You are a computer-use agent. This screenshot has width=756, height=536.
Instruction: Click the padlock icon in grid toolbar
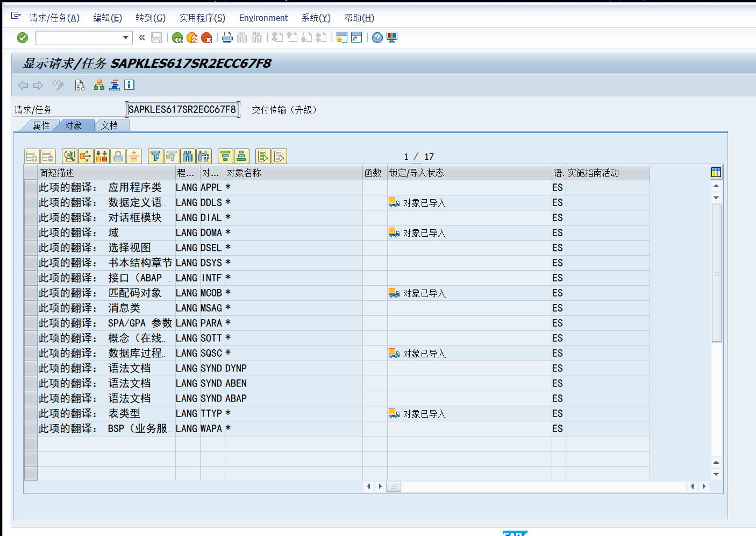118,156
